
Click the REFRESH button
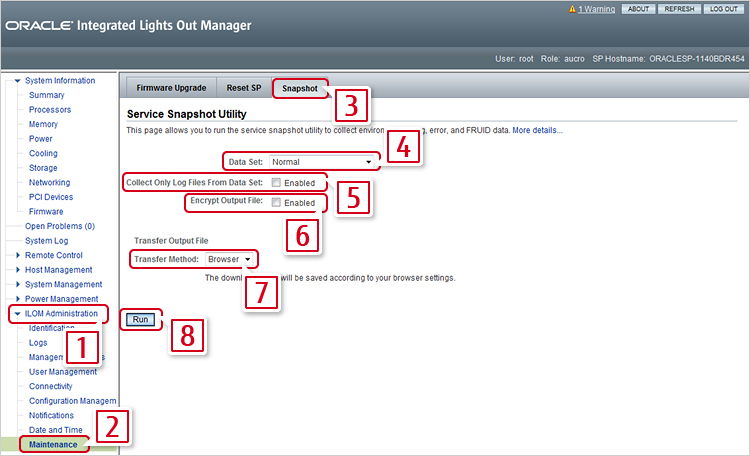[x=679, y=9]
